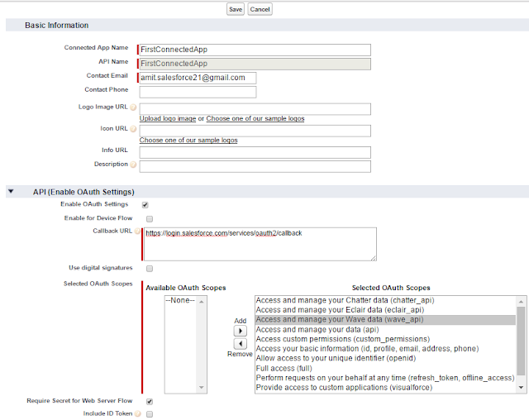Screen dimensions: 529x420
Task: Click the Description input field
Action: point(255,167)
